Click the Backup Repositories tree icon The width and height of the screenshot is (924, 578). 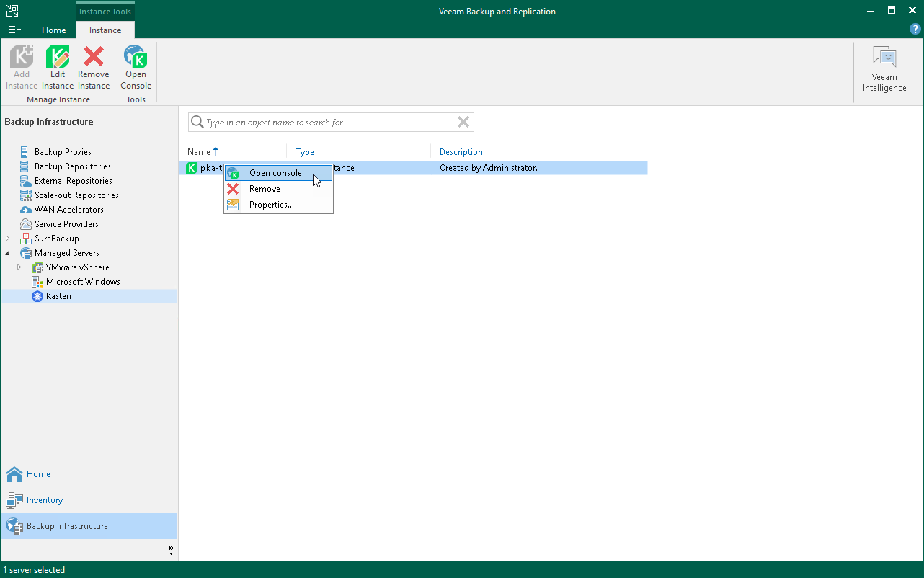pos(26,166)
